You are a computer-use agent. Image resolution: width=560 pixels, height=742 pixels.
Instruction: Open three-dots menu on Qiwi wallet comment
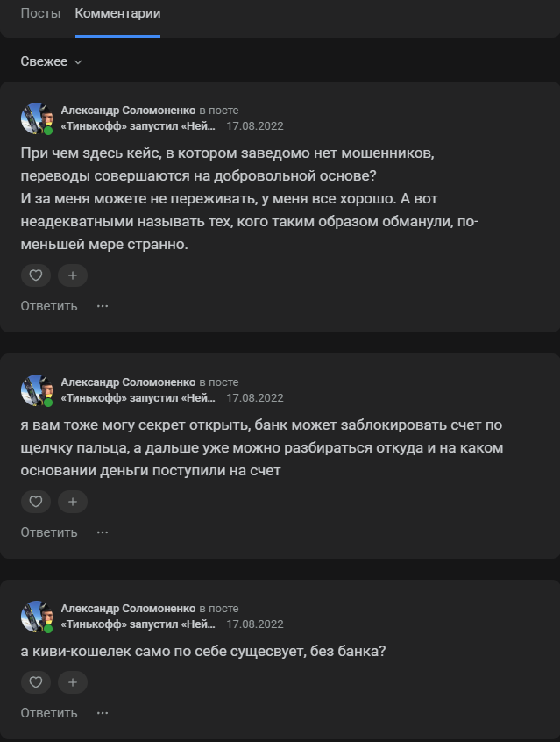point(103,713)
